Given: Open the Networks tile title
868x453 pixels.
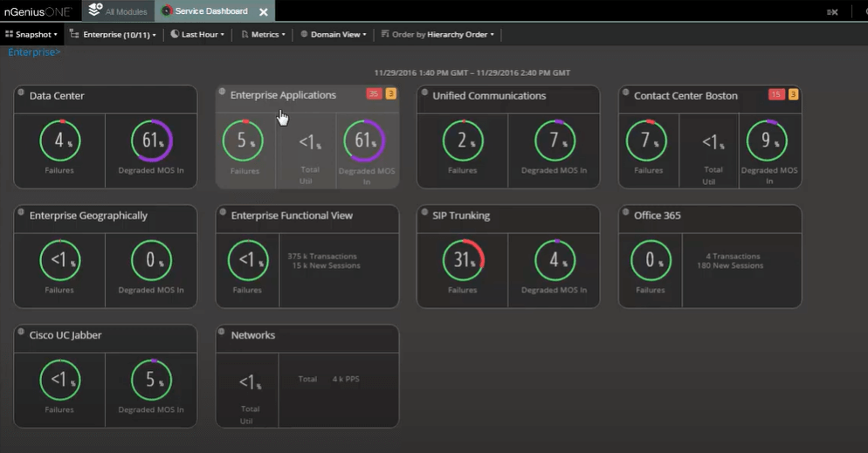Looking at the screenshot, I should [x=253, y=335].
